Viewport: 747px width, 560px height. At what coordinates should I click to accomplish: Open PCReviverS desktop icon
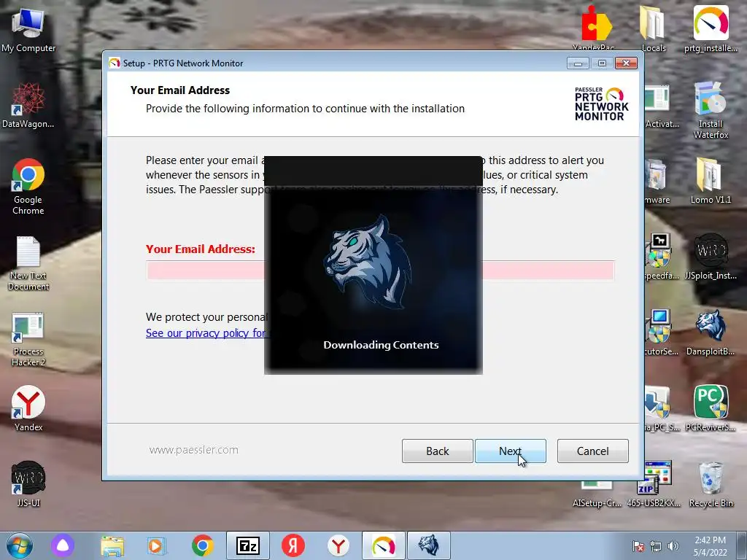tap(711, 408)
